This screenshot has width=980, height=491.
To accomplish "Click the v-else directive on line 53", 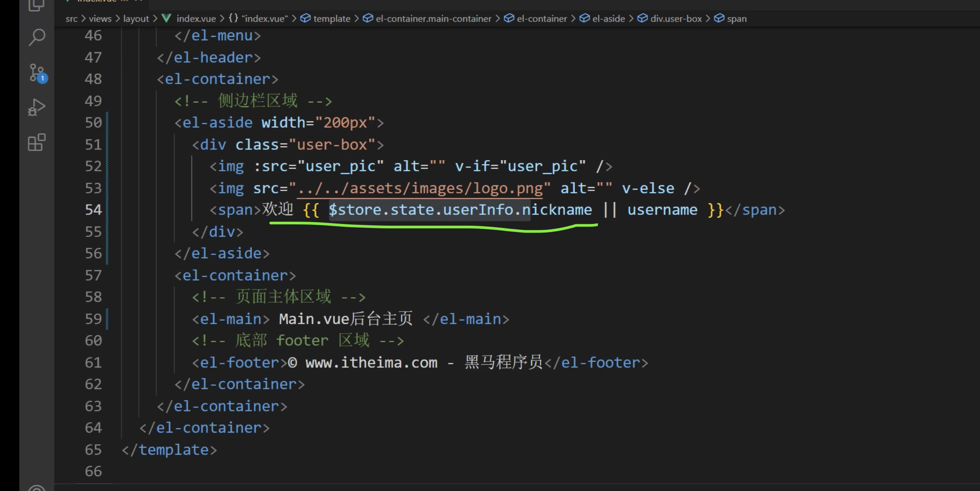I will click(648, 188).
